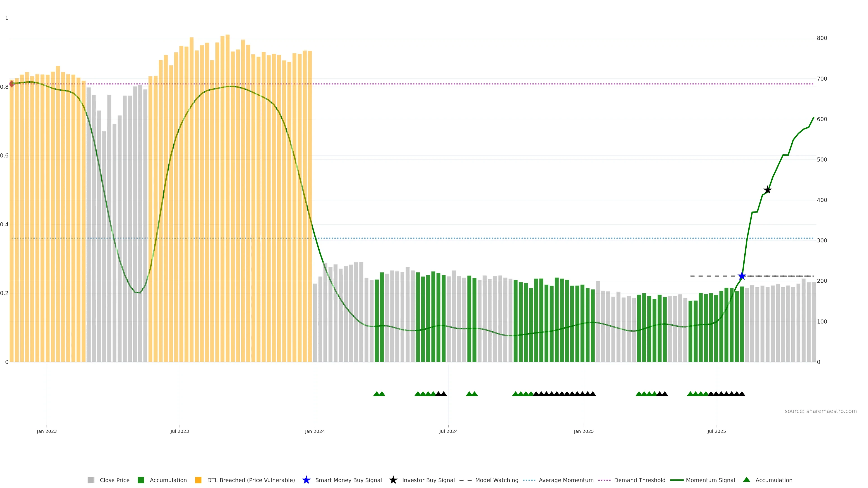Viewport: 868px width, 488px height.
Task: Click the black star icon in legend
Action: [393, 480]
